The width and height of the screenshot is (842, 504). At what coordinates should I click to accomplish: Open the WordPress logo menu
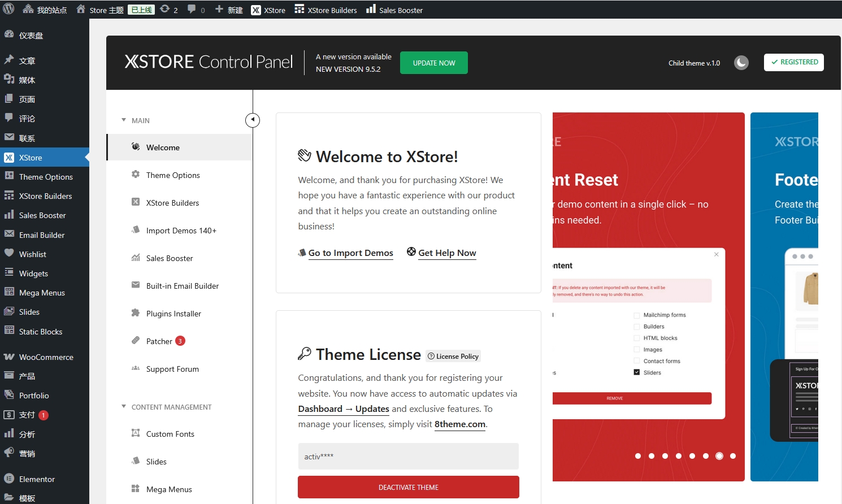pyautogui.click(x=9, y=9)
